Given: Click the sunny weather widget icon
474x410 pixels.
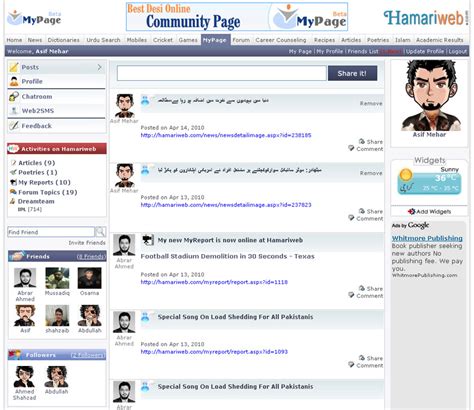Looking at the screenshot, I should (406, 174).
